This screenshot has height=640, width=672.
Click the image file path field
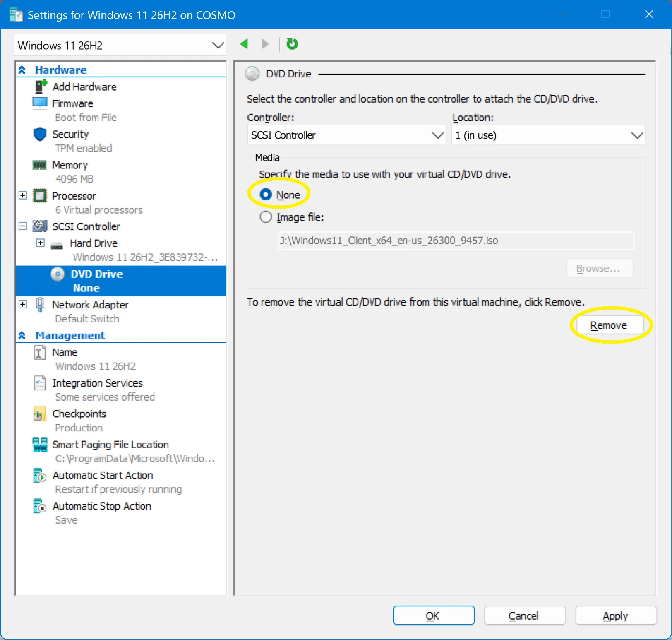(456, 241)
